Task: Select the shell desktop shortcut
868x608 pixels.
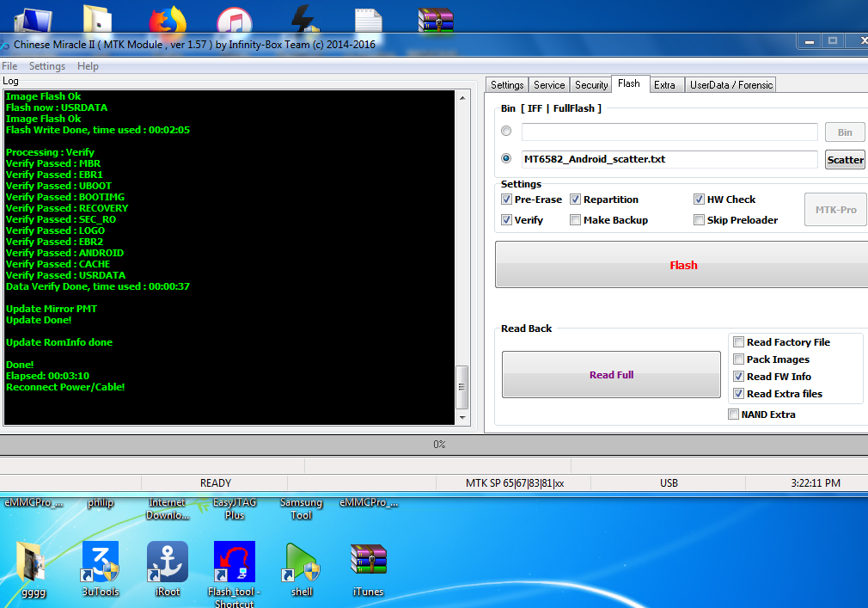Action: 302,568
